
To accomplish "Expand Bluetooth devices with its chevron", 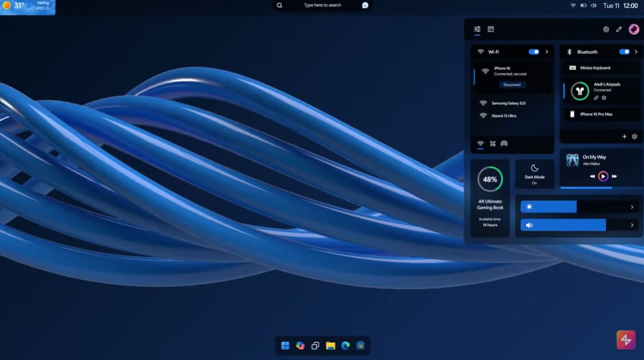I will click(x=636, y=52).
